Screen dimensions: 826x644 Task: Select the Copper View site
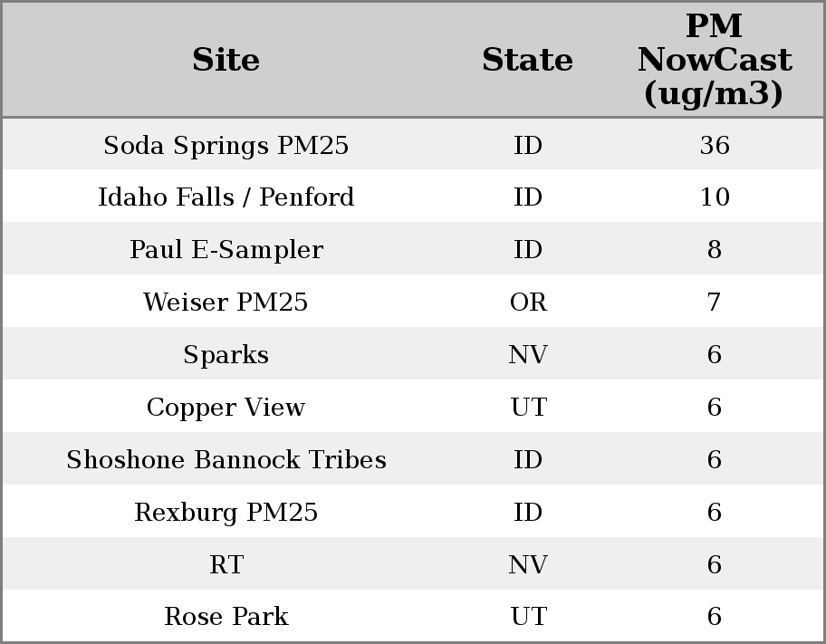(226, 408)
